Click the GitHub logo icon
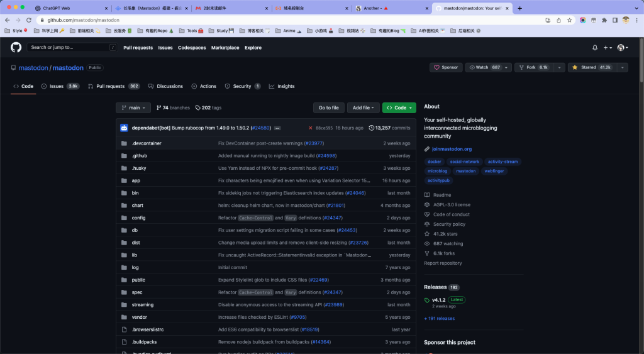644x354 pixels. tap(16, 48)
